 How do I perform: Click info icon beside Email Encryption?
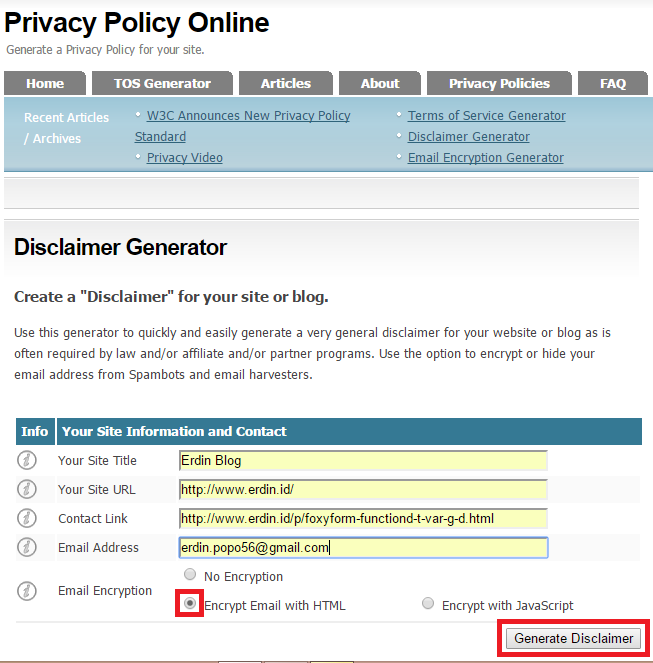point(27,591)
